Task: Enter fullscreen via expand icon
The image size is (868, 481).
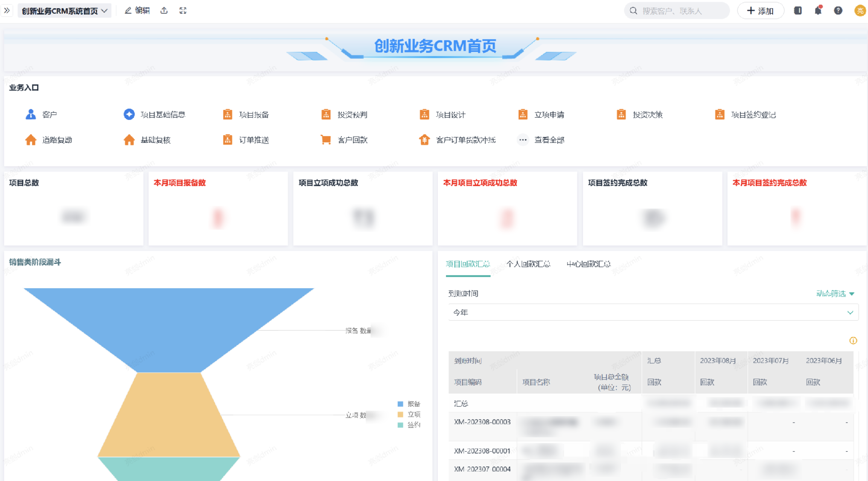Action: tap(183, 11)
